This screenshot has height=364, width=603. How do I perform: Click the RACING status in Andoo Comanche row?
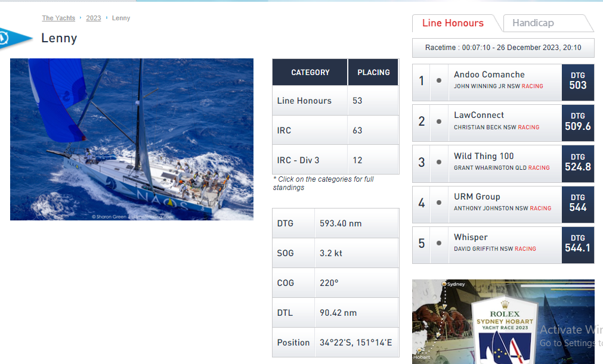532,86
